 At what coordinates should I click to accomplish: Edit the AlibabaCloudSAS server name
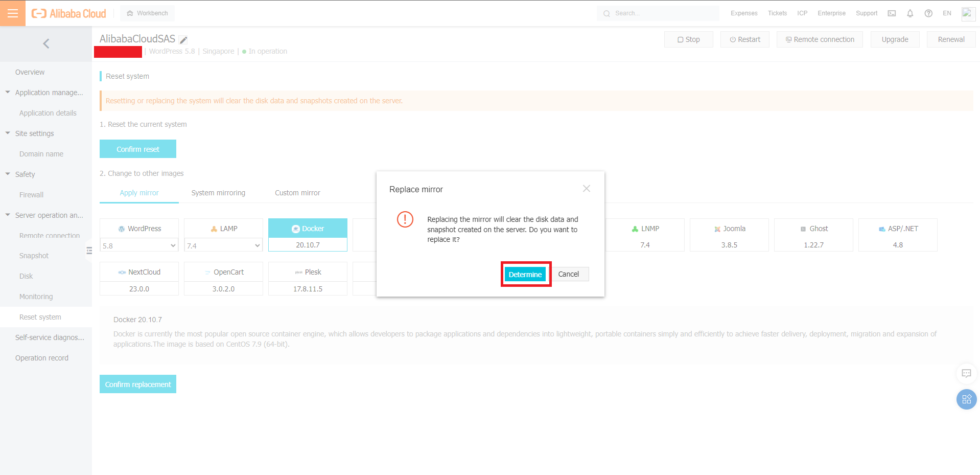coord(183,40)
